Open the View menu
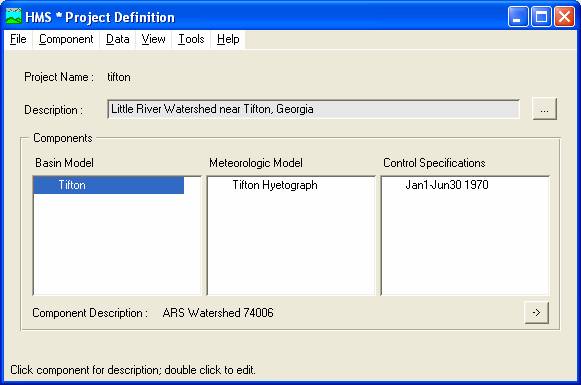The height and width of the screenshot is (385, 581). pyautogui.click(x=153, y=39)
